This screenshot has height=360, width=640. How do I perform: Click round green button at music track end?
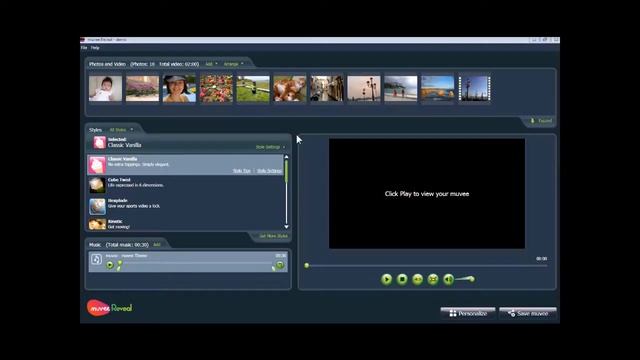[280, 265]
